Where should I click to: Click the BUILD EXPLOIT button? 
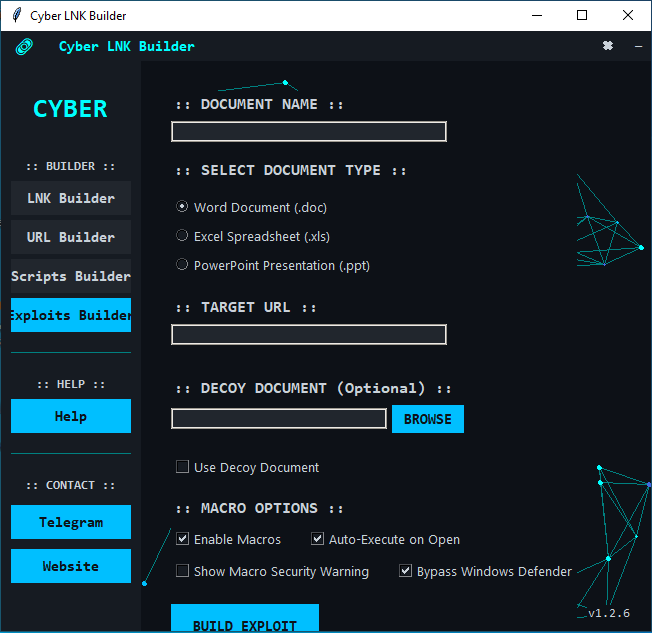pos(244,618)
